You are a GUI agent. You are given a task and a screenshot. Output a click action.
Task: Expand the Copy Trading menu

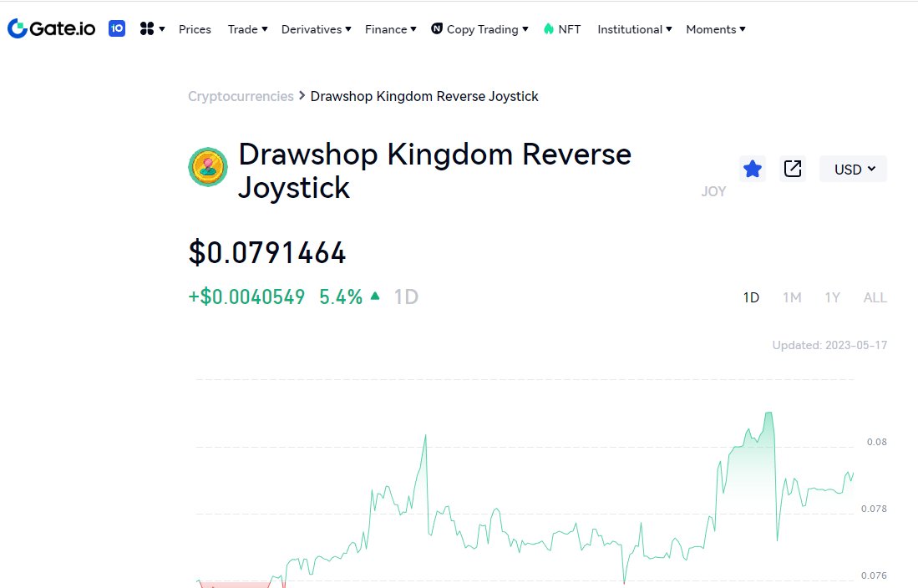(x=487, y=29)
